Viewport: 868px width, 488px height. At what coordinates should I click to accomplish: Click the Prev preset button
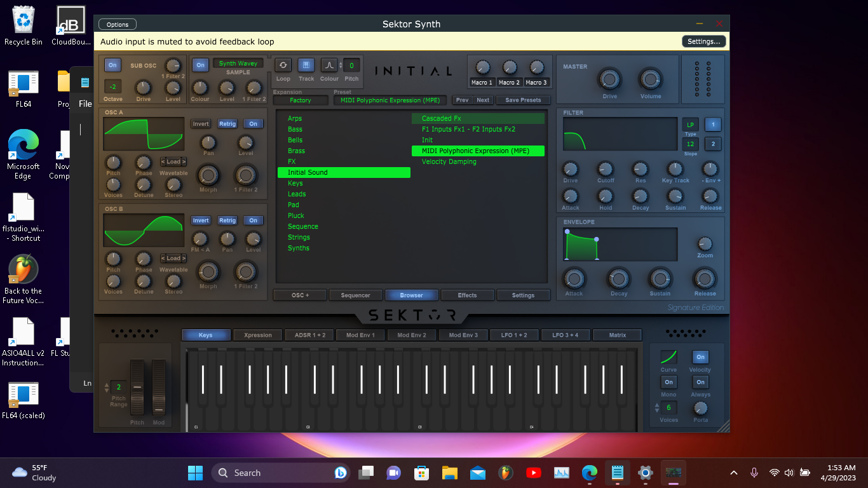pos(462,100)
